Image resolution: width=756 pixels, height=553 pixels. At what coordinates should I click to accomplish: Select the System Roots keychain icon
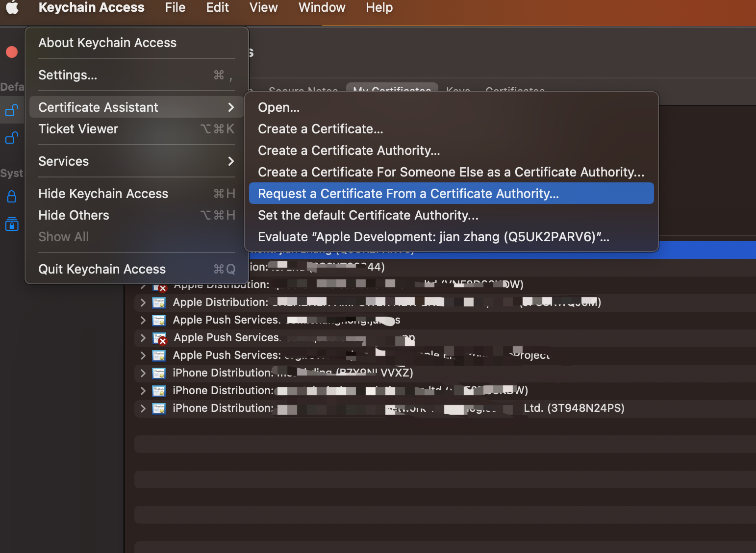(12, 224)
